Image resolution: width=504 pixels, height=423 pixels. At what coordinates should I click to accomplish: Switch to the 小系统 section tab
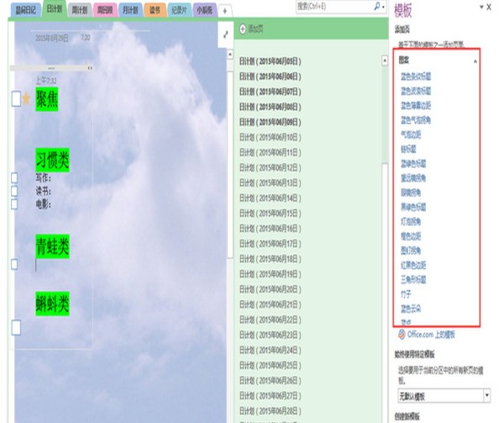click(x=204, y=10)
